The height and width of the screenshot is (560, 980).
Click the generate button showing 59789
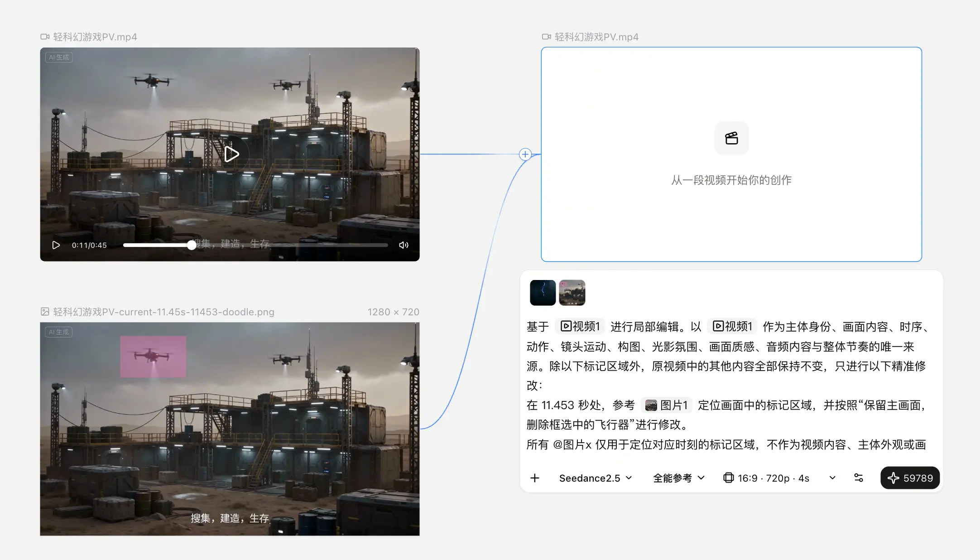coord(910,478)
